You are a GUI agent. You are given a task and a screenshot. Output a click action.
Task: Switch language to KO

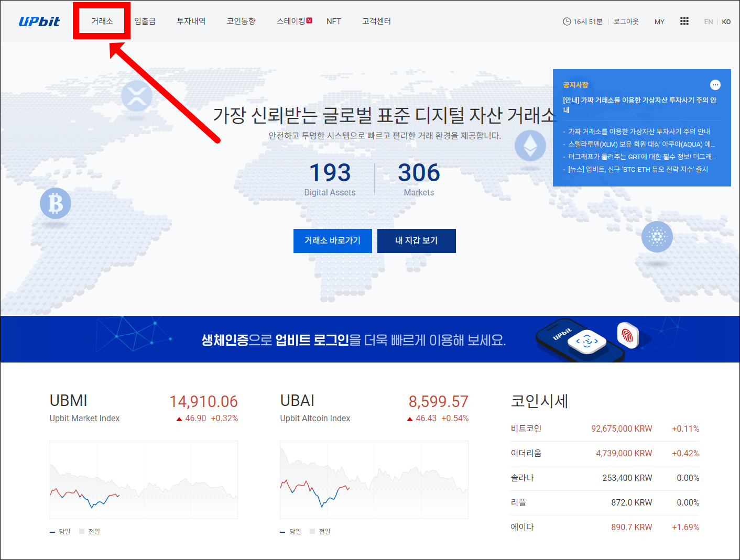(726, 22)
